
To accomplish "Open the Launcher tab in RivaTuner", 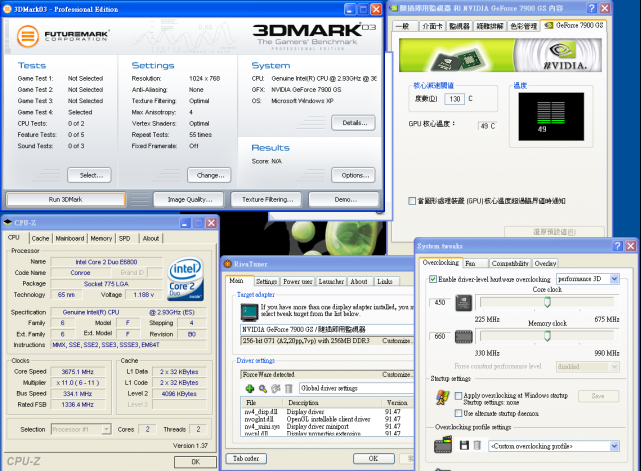I will tap(331, 281).
